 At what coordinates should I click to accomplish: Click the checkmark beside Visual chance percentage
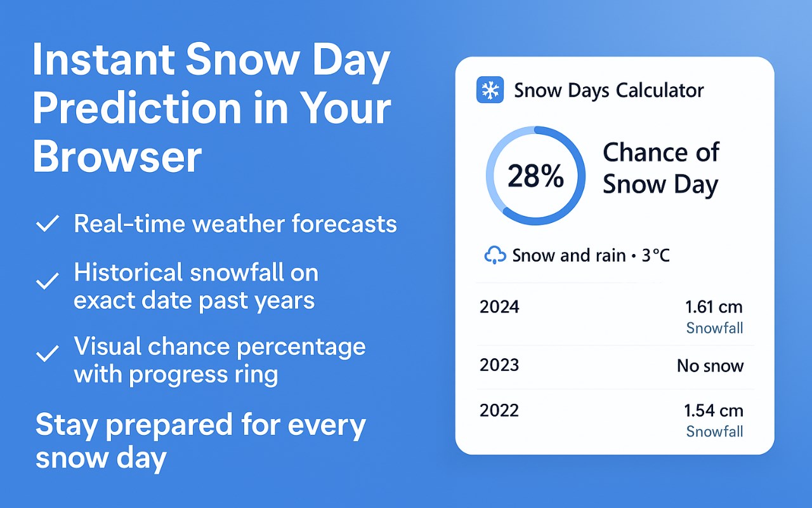coord(48,354)
